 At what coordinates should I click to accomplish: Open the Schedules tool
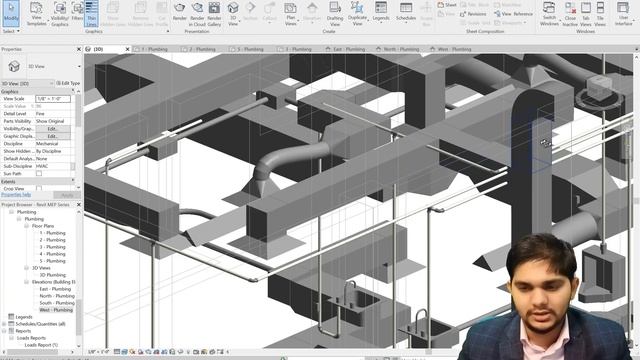point(406,12)
